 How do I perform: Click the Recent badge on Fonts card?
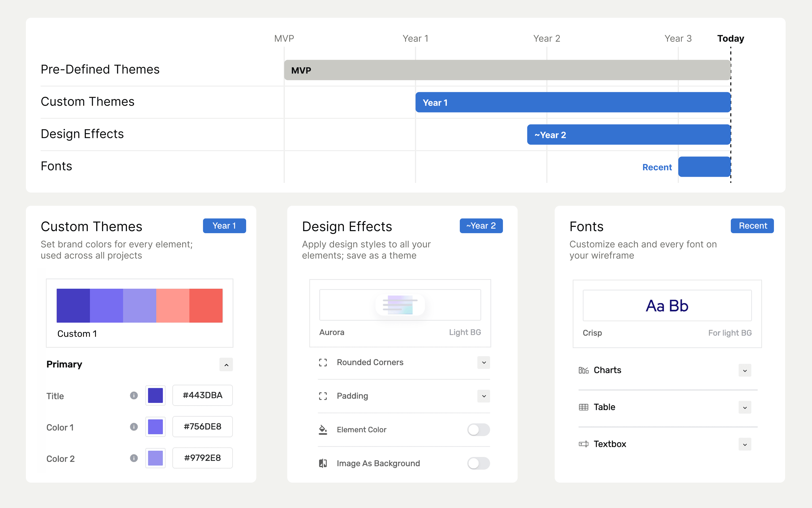(752, 226)
